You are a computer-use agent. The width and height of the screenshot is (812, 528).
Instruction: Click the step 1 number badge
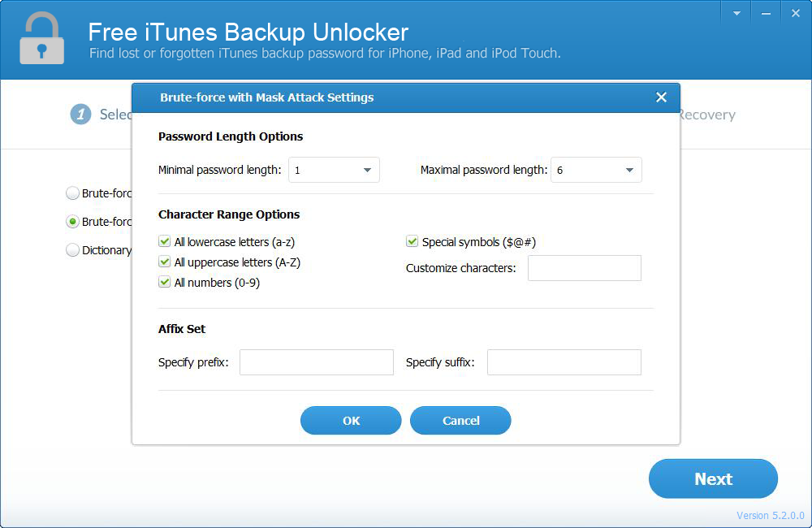tap(80, 115)
